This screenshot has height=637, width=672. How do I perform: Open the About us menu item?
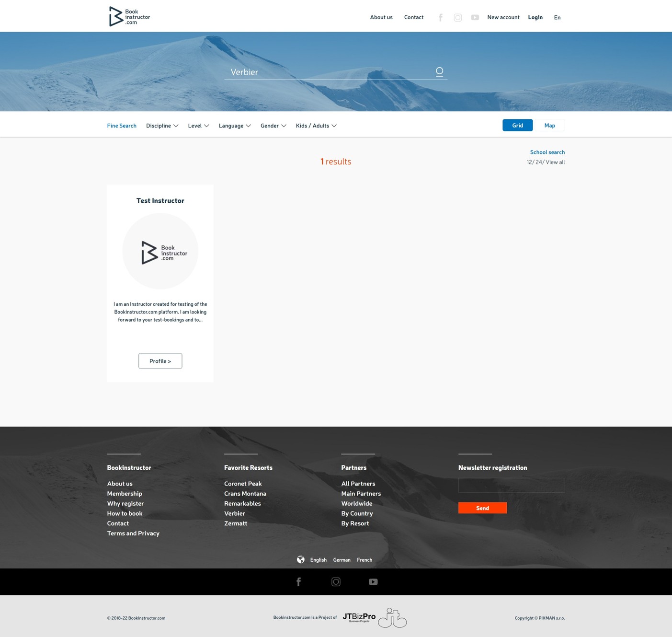tap(381, 17)
